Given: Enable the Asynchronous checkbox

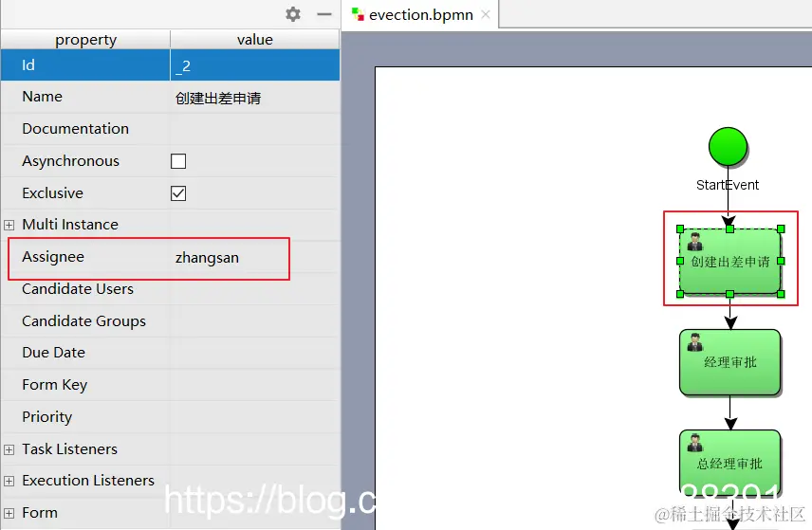Looking at the screenshot, I should (178, 161).
